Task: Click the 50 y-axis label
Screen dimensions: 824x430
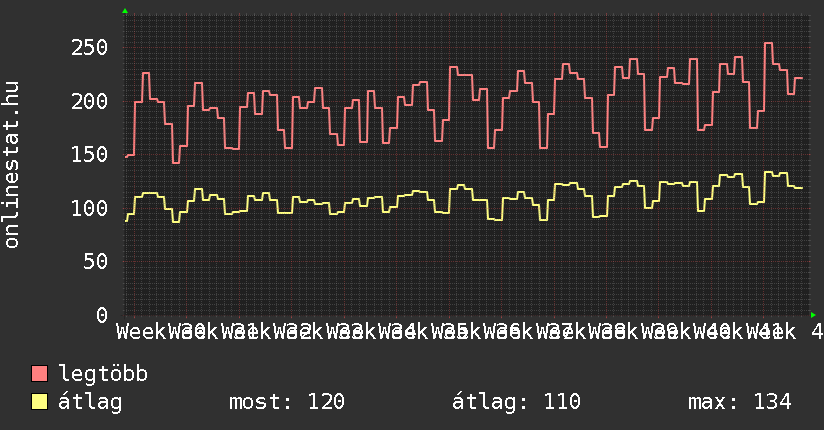Action: pos(94,261)
